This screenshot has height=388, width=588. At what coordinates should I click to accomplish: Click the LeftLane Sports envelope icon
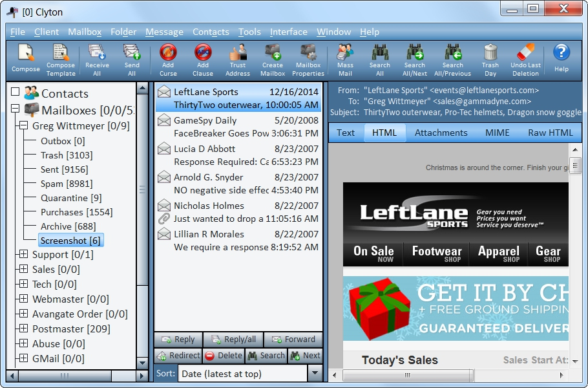coord(164,92)
